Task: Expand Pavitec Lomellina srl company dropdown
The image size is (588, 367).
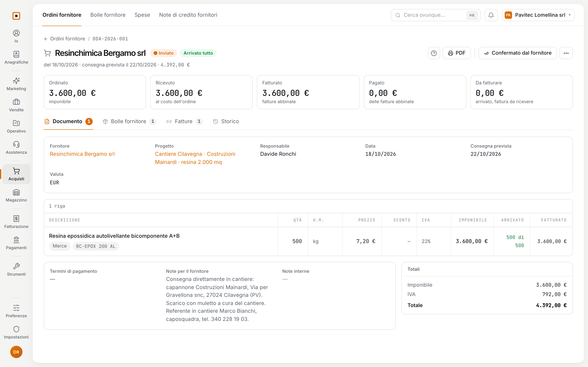Action: (x=538, y=15)
